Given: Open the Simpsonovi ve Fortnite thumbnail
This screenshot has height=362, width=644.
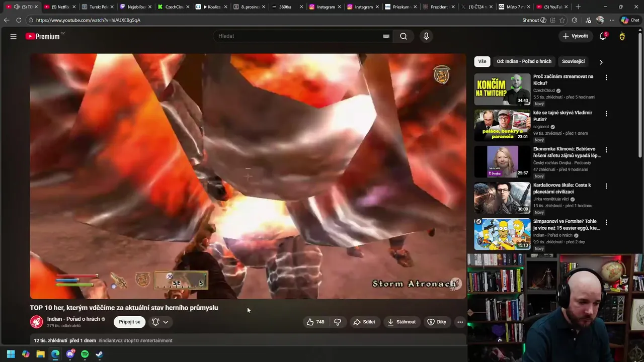Looking at the screenshot, I should (x=502, y=234).
